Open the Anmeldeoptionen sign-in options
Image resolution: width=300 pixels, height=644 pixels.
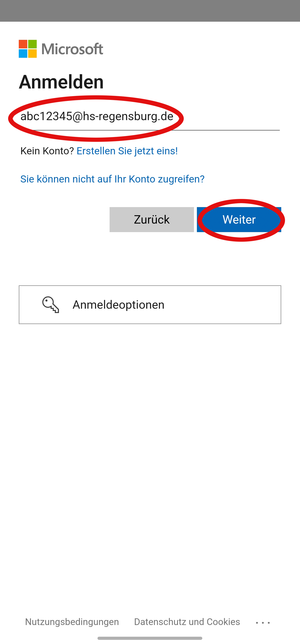150,304
